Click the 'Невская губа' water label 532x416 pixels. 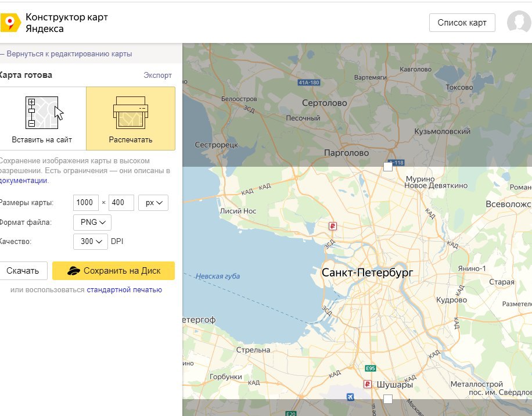[x=218, y=276]
